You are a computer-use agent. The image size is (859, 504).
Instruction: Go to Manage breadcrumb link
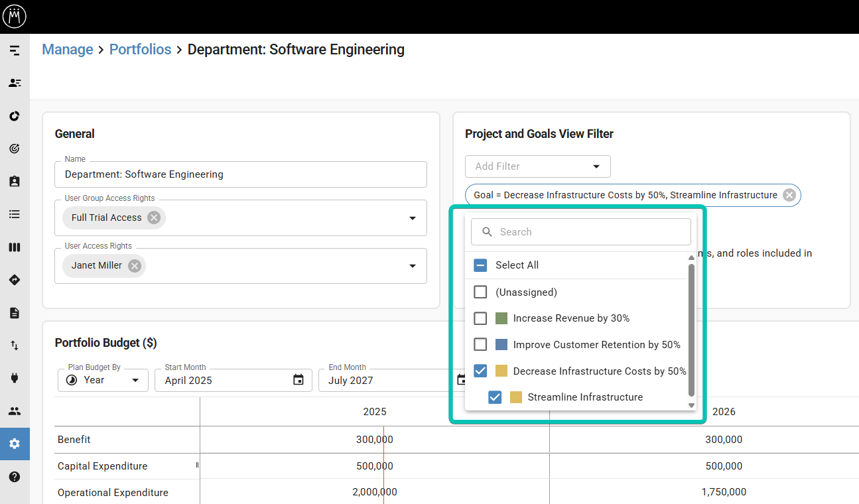coord(68,50)
